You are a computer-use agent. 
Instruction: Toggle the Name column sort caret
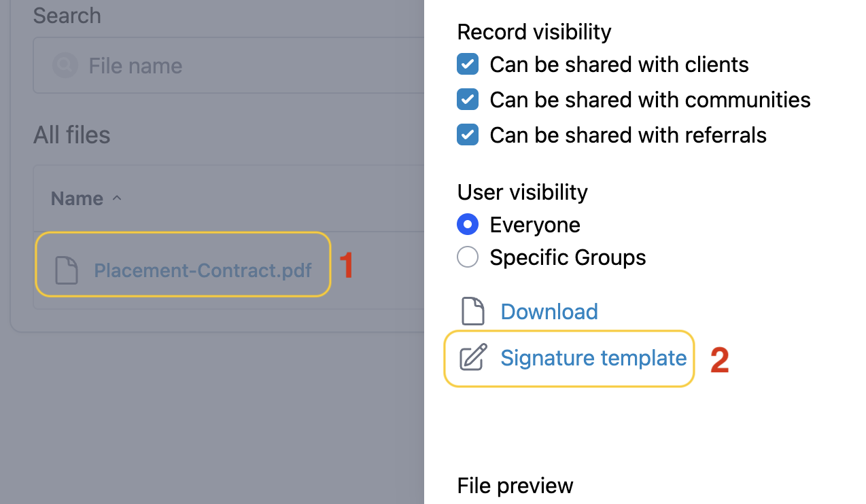click(x=117, y=198)
